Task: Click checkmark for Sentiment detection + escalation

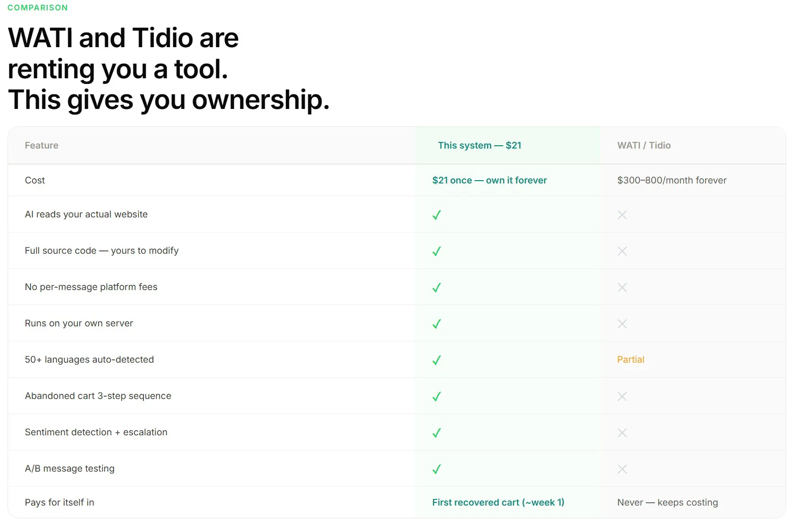Action: pos(436,432)
